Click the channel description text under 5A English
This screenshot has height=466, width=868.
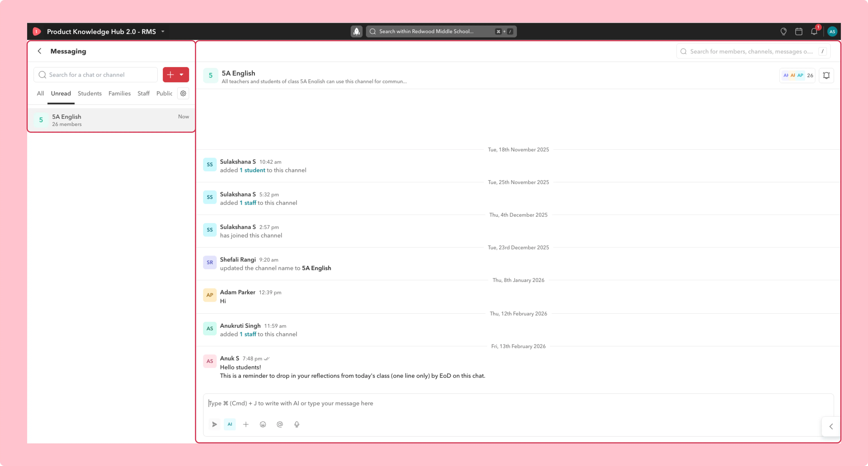[x=314, y=81]
